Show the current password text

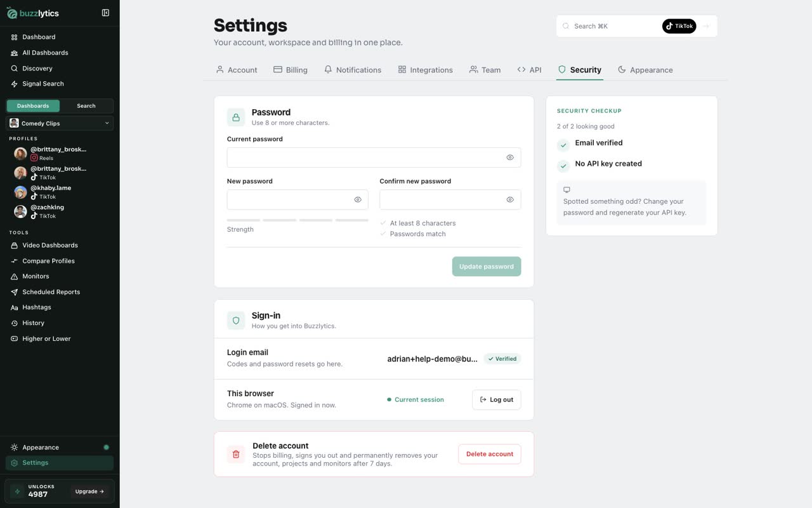coord(510,157)
